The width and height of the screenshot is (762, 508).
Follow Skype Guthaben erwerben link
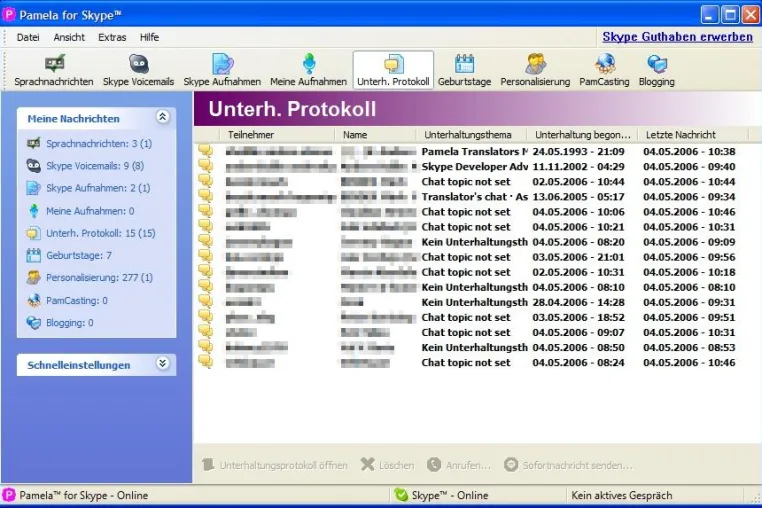click(x=677, y=37)
